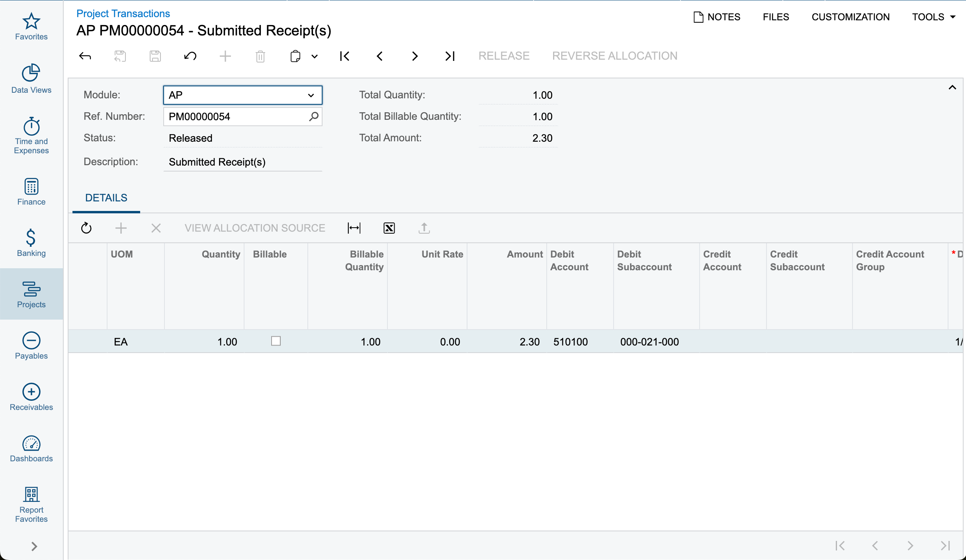Click Fit to Screen columns icon
966x560 pixels.
354,228
